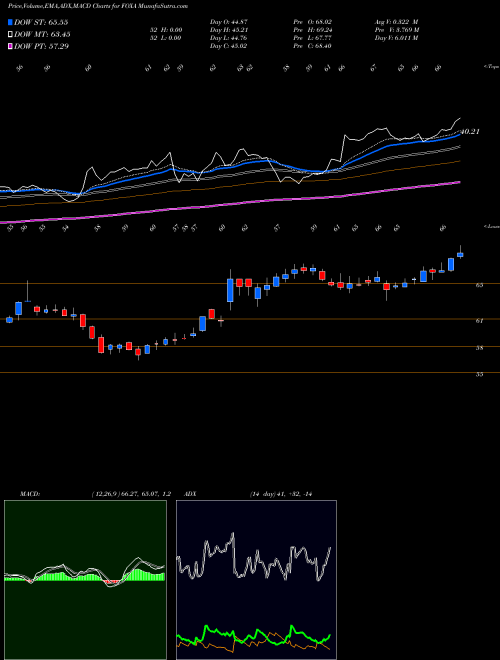
Task: Click the 'Avg V: 6.322 M' volume value
Action: pyautogui.click(x=396, y=22)
